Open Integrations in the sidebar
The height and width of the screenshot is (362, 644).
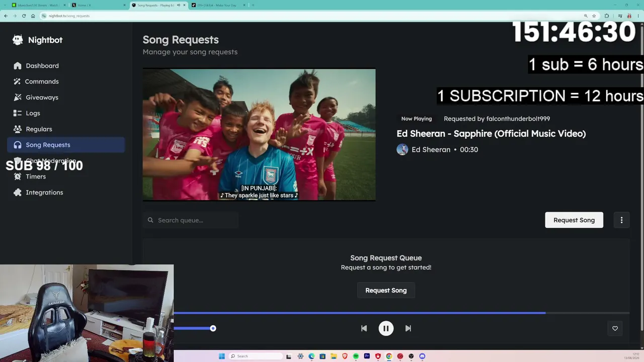pos(66,193)
